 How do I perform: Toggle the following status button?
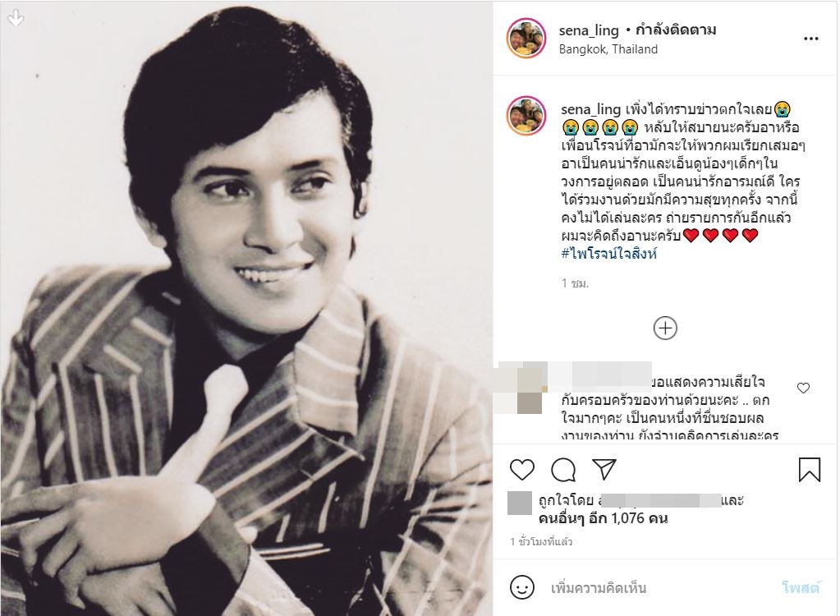(x=676, y=30)
